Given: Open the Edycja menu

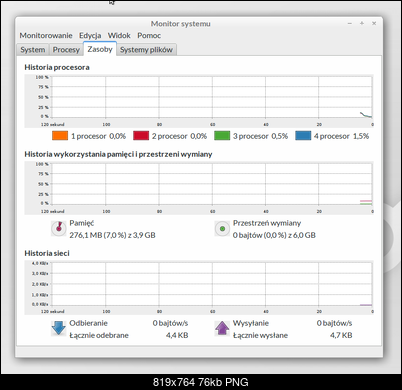Looking at the screenshot, I should [x=90, y=35].
